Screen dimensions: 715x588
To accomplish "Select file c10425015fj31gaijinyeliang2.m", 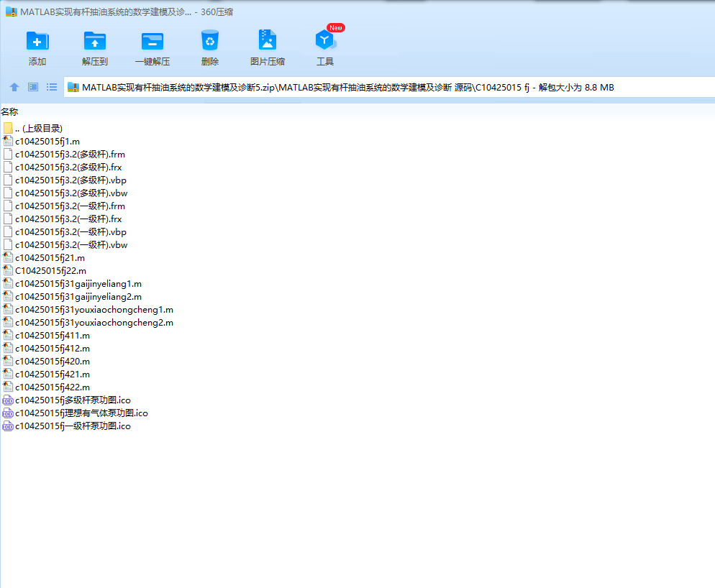I will click(72, 297).
